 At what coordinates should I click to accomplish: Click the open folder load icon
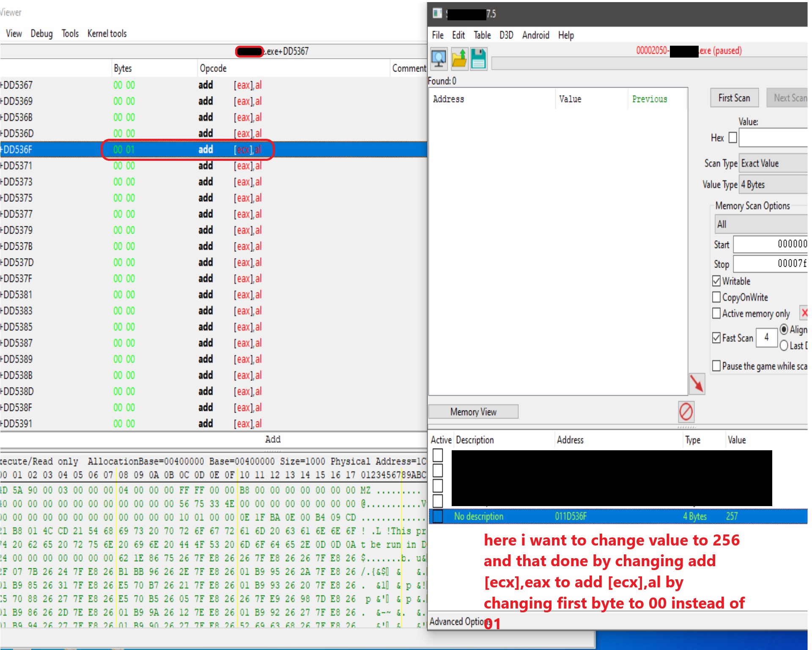point(459,58)
